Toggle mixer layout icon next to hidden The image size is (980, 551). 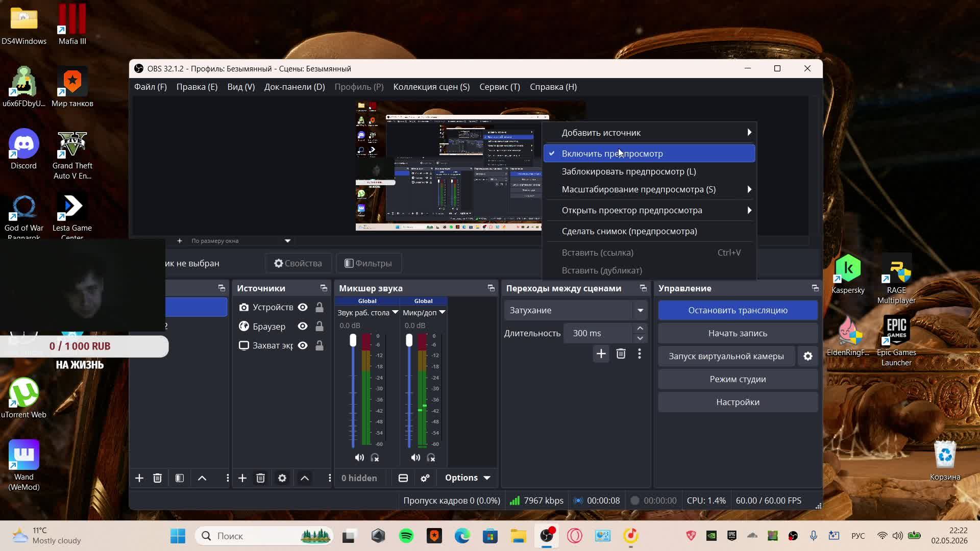(x=403, y=478)
